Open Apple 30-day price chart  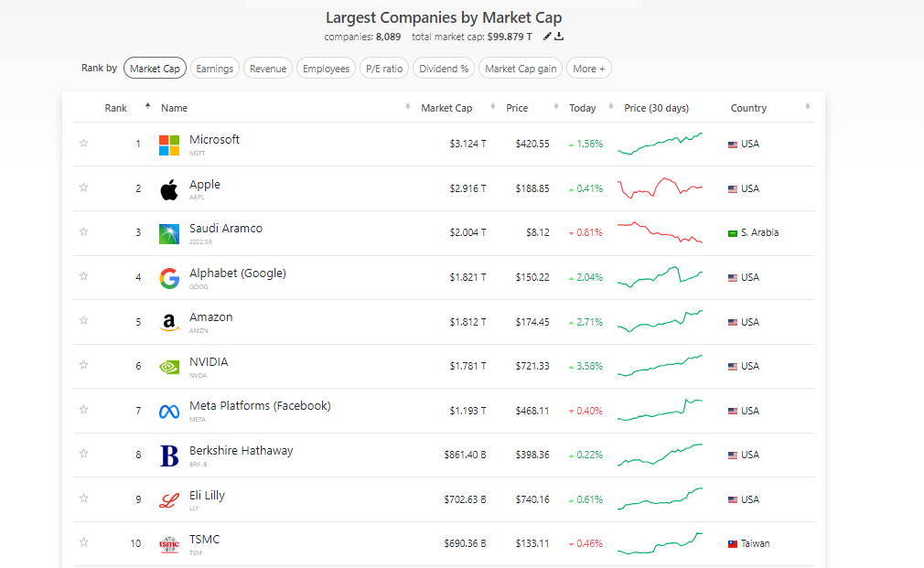point(660,188)
